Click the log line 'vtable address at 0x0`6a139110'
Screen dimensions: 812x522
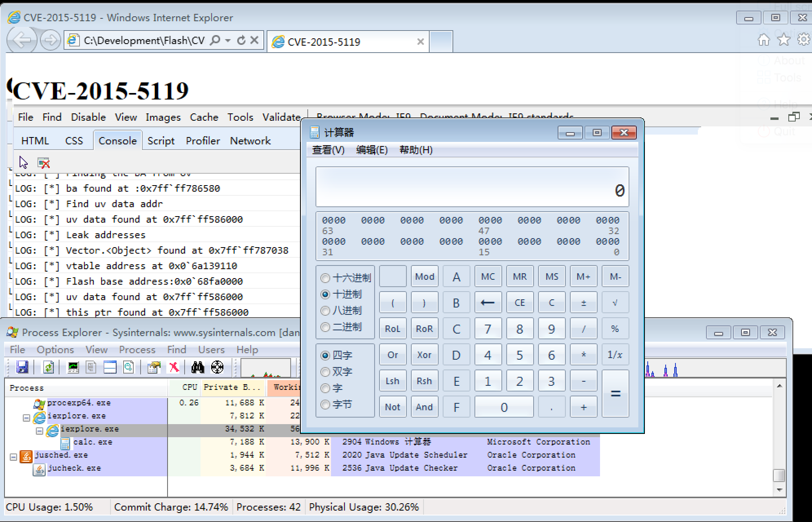pos(151,266)
